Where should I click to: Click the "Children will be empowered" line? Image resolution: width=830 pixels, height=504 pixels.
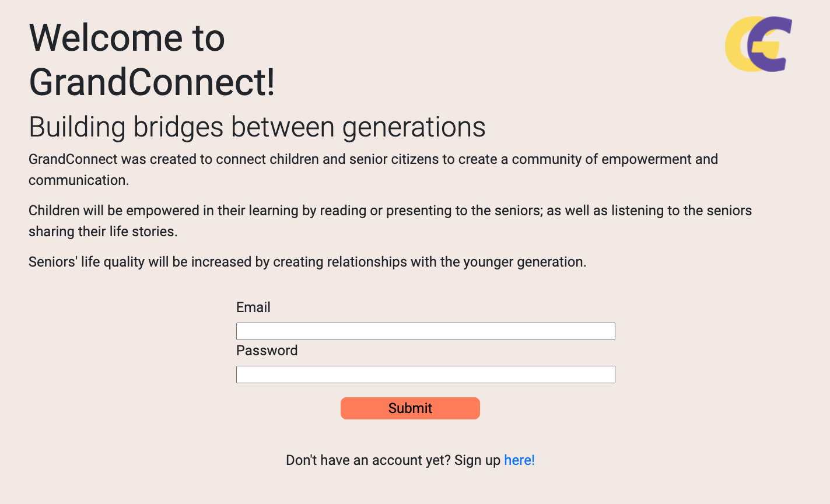pos(390,211)
